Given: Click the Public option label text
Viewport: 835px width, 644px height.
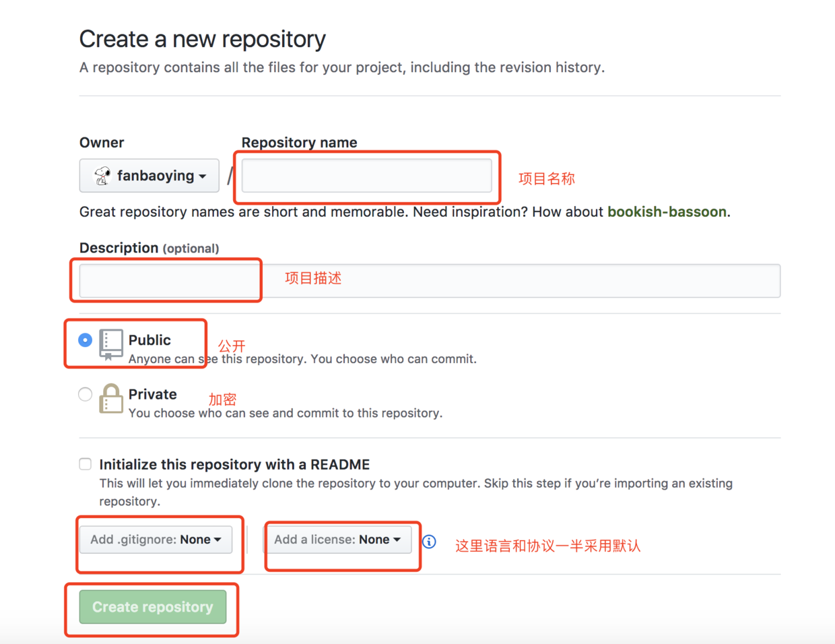Looking at the screenshot, I should pos(149,340).
